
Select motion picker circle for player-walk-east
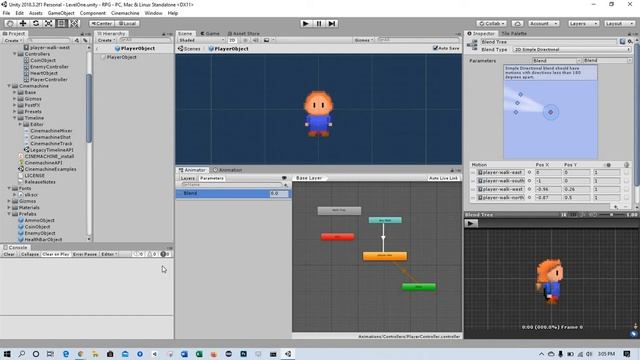pos(529,172)
